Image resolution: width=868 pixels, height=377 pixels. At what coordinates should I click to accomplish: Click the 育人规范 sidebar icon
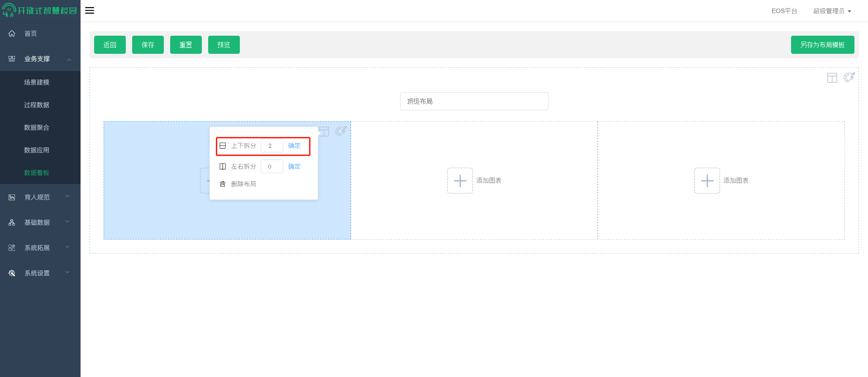12,197
